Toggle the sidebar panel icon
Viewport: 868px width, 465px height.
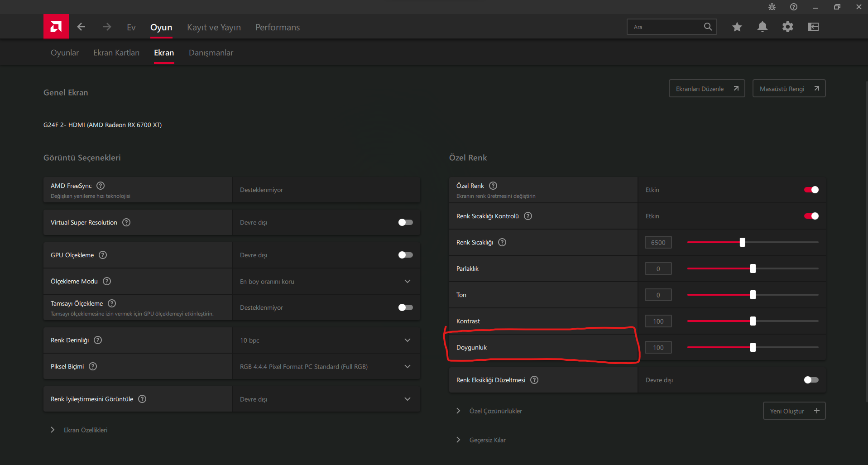click(813, 27)
